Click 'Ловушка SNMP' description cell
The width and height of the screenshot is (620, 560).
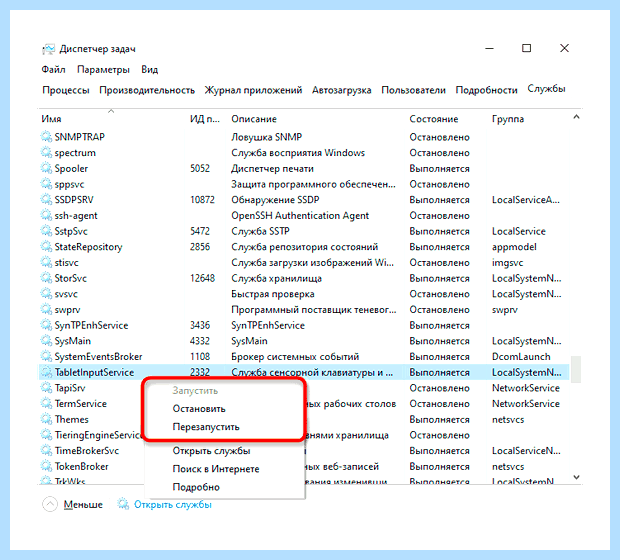pos(267,137)
